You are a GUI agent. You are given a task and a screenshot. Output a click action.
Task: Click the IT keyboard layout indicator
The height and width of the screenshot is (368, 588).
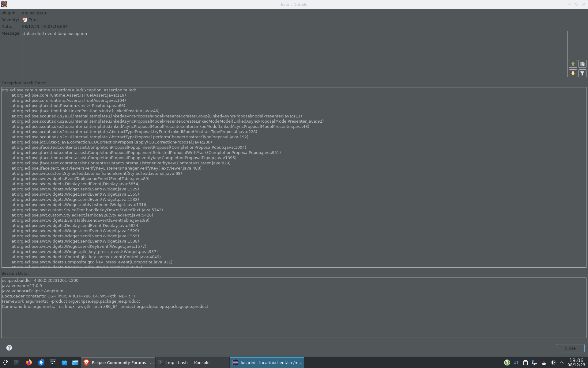516,362
